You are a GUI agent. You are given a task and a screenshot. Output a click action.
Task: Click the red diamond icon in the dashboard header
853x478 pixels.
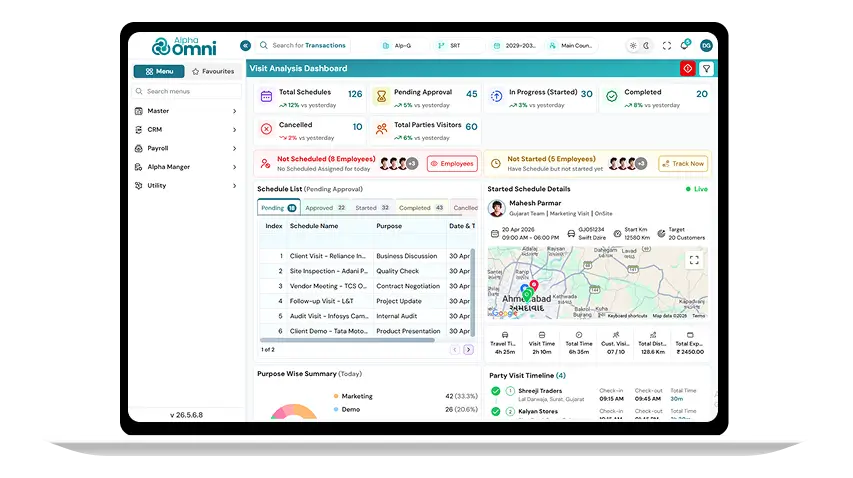click(x=688, y=69)
